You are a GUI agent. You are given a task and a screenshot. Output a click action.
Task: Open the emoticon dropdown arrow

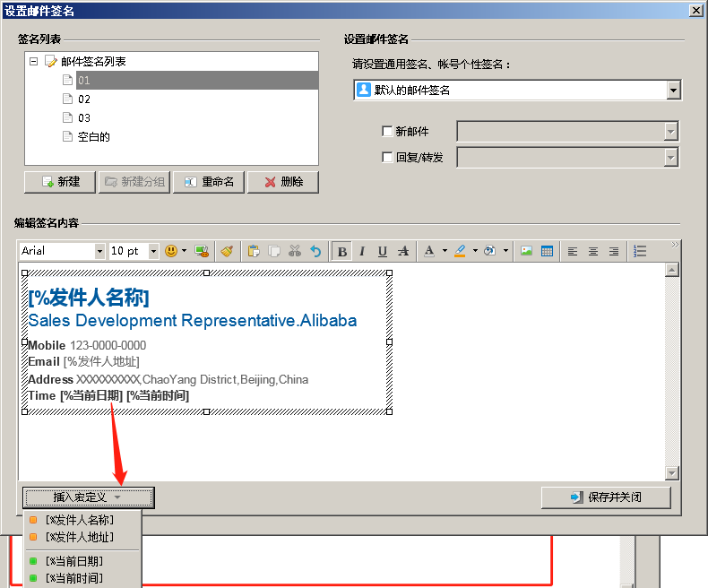[185, 251]
